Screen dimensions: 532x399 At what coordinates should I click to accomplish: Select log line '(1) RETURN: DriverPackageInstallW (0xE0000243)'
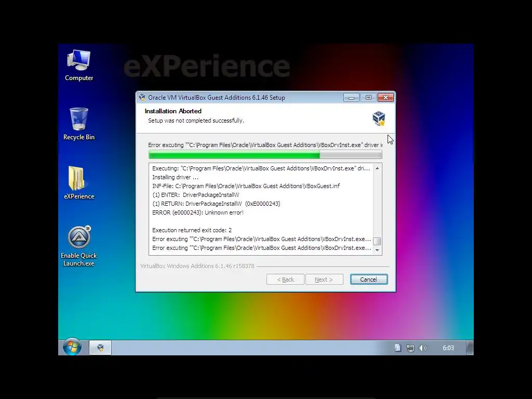(216, 204)
